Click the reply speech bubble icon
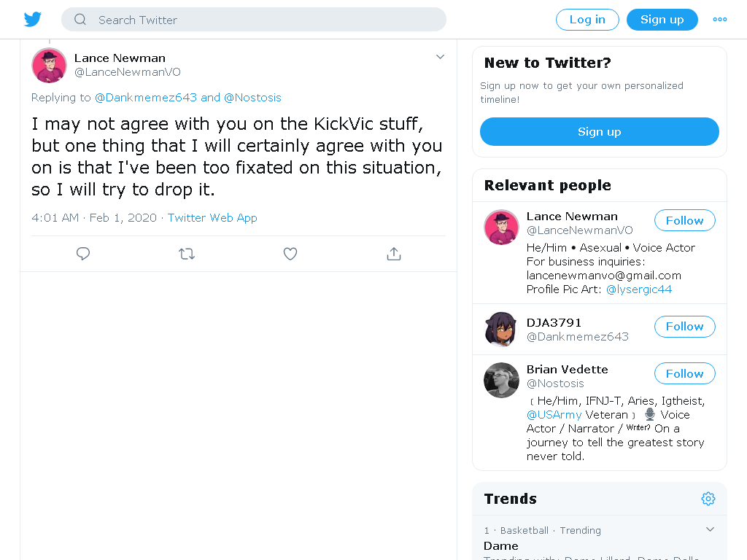747x560 pixels. point(83,254)
